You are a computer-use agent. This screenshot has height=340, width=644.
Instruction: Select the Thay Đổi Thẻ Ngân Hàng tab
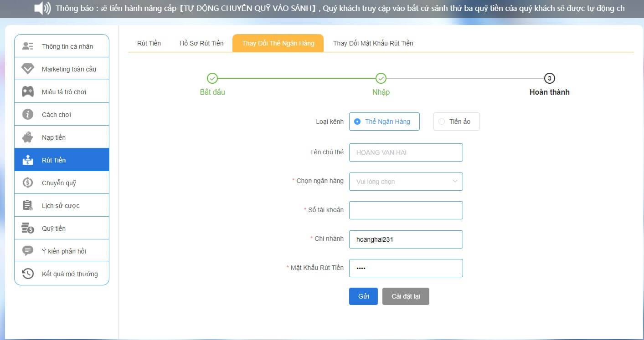(x=278, y=43)
